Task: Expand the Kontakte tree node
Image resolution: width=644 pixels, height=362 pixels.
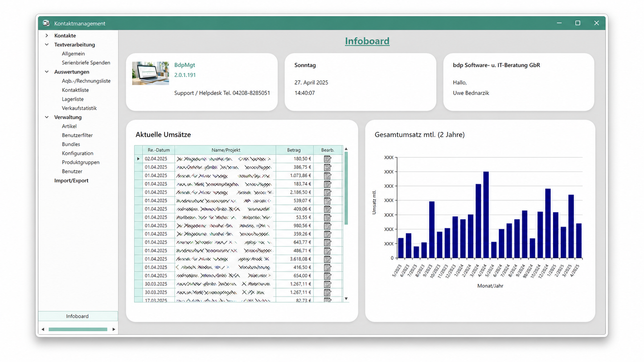Action: 46,36
